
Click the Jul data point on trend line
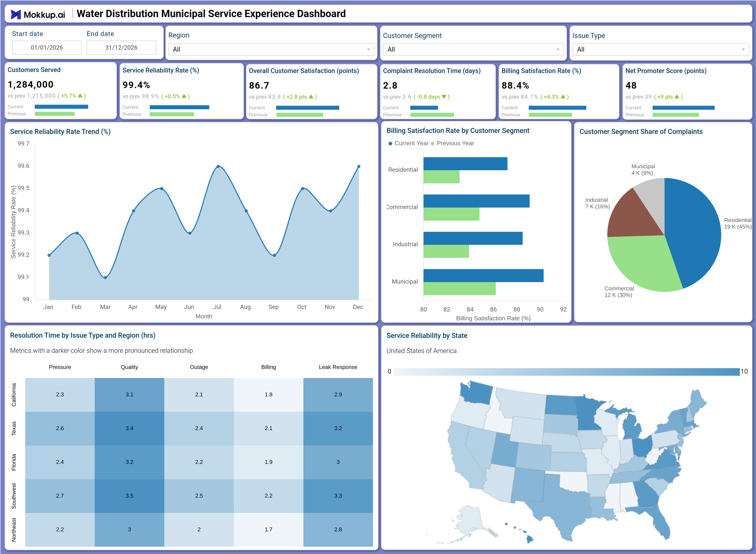[218, 166]
